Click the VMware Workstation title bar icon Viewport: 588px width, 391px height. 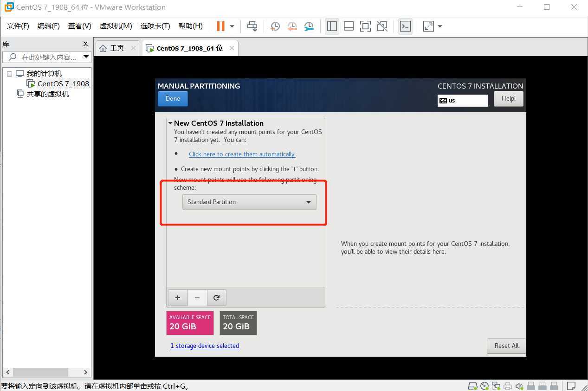click(x=8, y=7)
